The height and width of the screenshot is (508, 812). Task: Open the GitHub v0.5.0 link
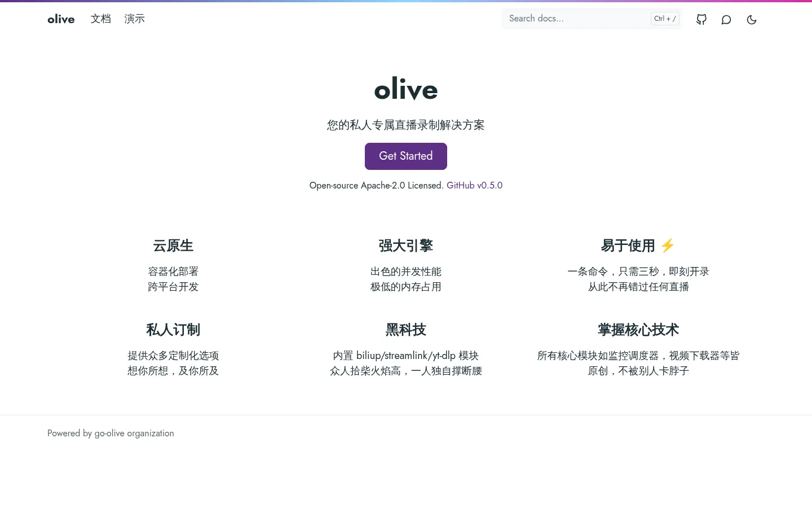pyautogui.click(x=474, y=185)
